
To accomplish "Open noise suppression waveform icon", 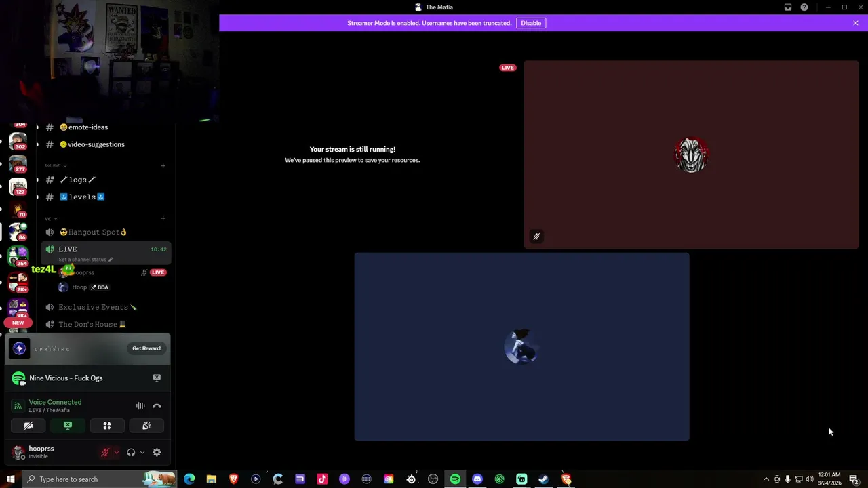I will coord(140,406).
